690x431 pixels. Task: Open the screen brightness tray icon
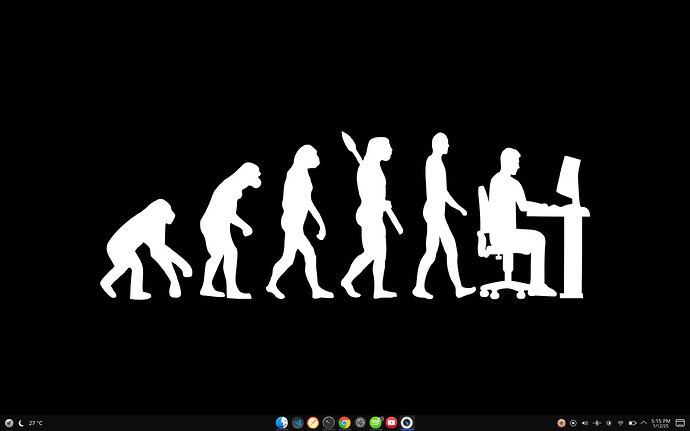click(x=609, y=423)
